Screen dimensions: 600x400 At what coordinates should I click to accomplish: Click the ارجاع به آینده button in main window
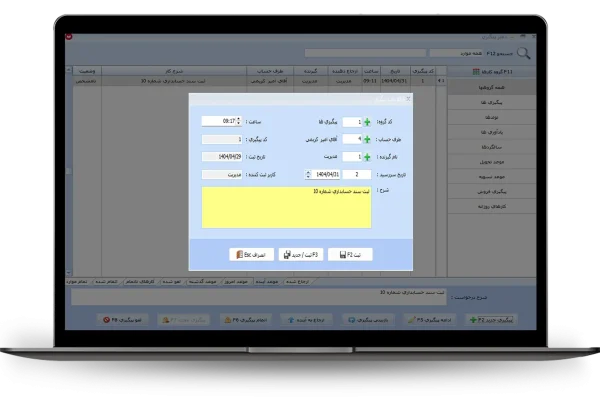coord(306,320)
